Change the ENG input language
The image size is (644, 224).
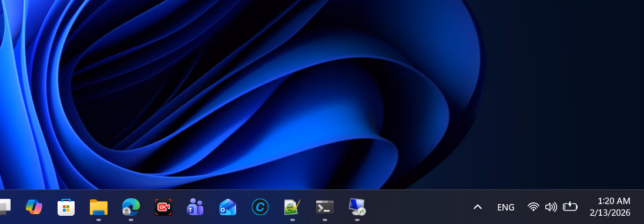(x=505, y=208)
